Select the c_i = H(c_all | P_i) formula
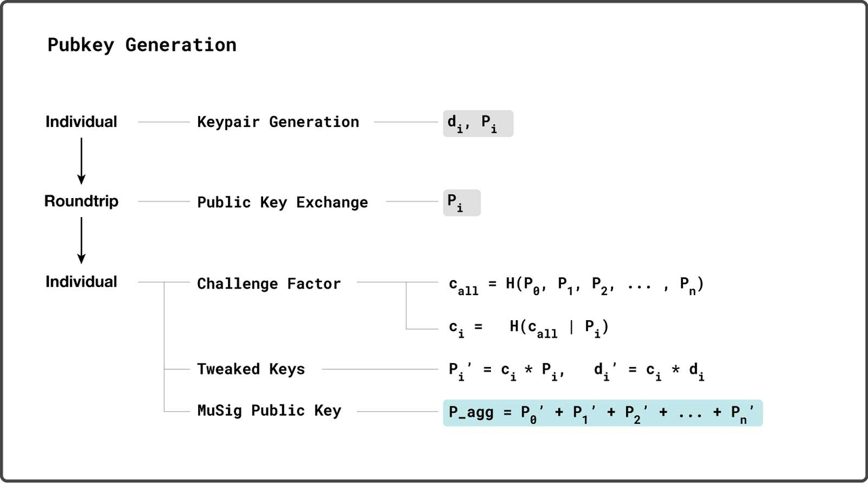Image resolution: width=868 pixels, height=483 pixels. (529, 328)
